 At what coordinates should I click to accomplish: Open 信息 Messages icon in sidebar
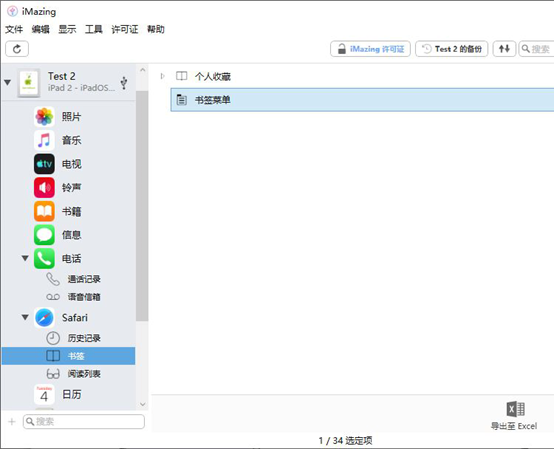tap(44, 235)
